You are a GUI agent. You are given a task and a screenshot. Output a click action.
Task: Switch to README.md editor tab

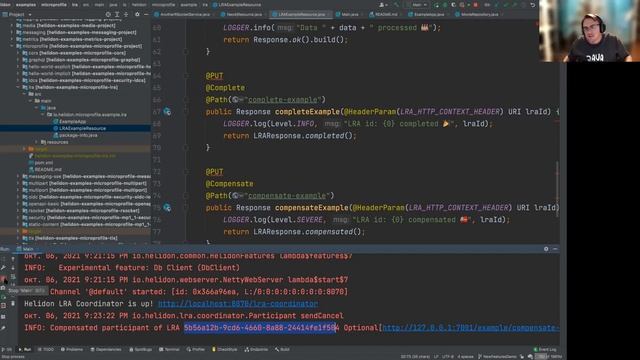click(x=384, y=14)
